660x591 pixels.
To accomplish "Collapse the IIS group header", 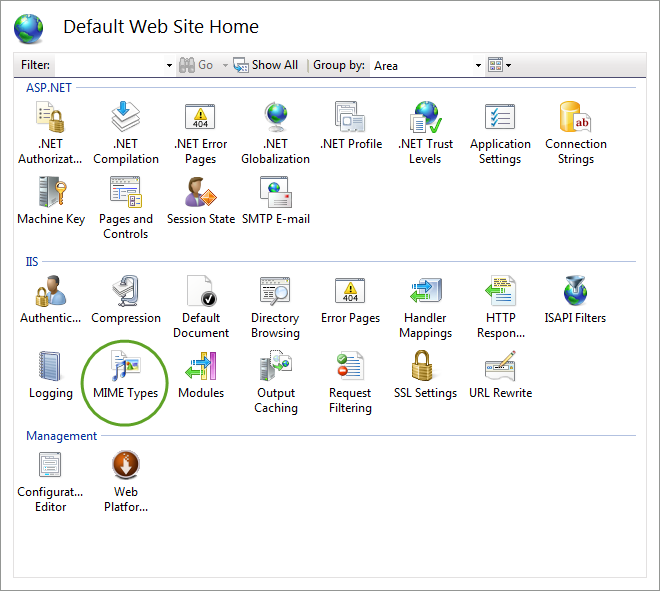I will click(32, 261).
